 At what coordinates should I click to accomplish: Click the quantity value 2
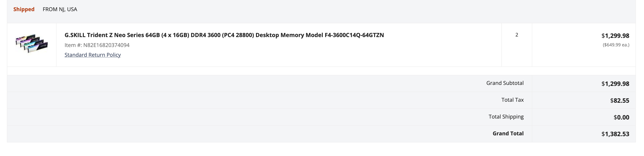[x=516, y=35]
